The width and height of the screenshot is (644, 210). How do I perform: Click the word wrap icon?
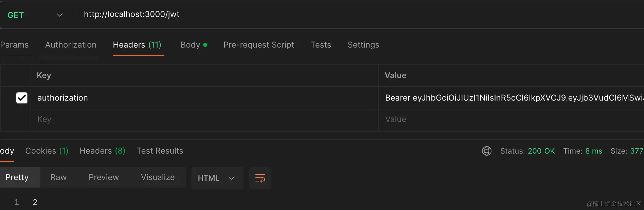click(x=260, y=178)
